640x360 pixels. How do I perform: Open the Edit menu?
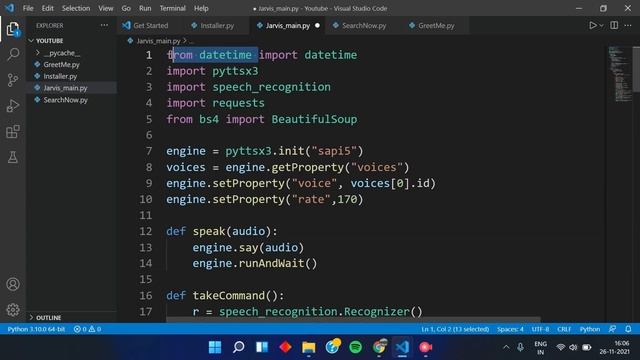click(x=47, y=8)
